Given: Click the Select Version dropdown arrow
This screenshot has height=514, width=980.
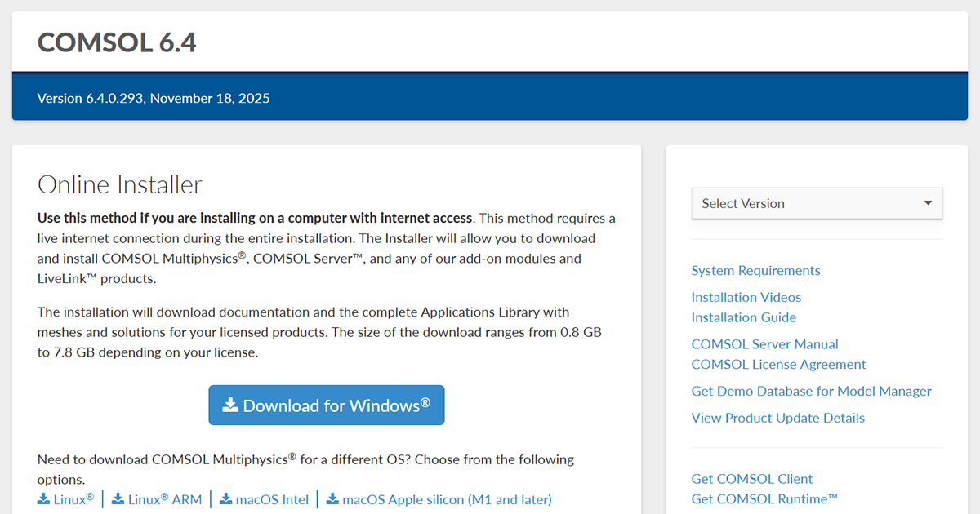Looking at the screenshot, I should (x=928, y=203).
